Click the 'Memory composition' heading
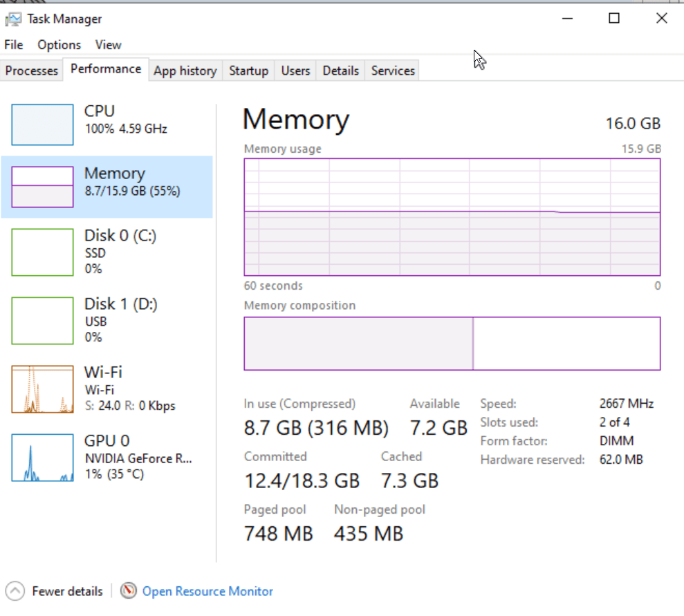This screenshot has height=616, width=684. (x=299, y=306)
